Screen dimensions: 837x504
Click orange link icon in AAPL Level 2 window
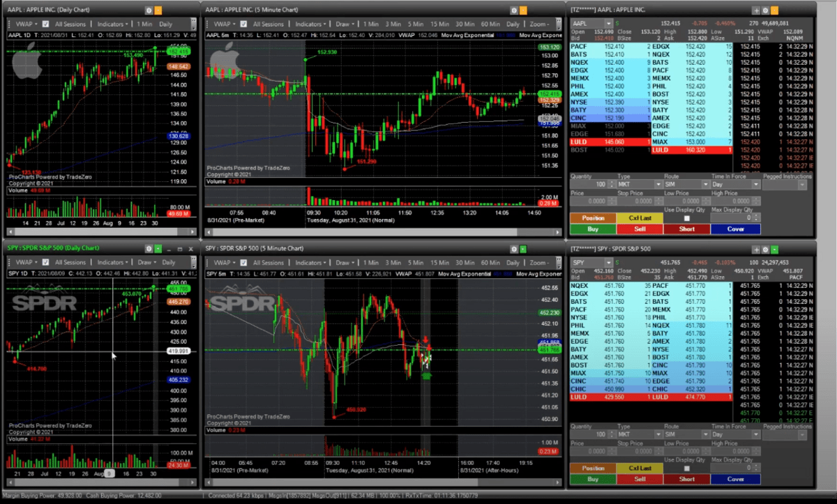click(774, 11)
